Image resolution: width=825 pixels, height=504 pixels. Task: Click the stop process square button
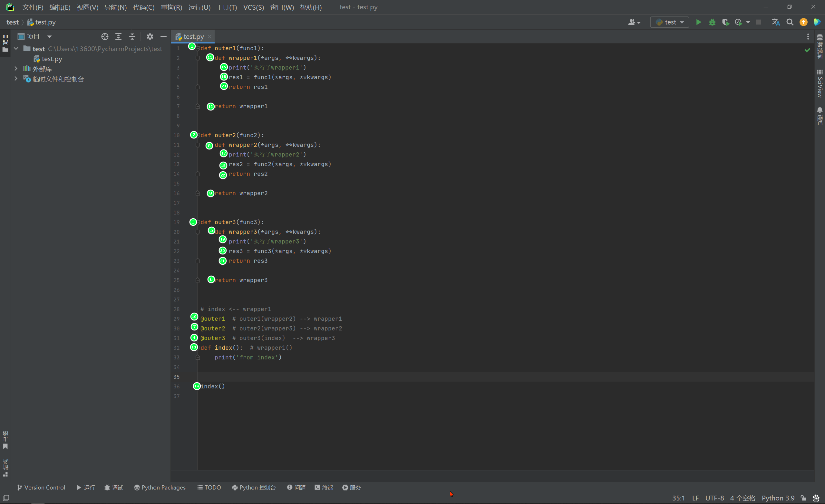point(758,22)
